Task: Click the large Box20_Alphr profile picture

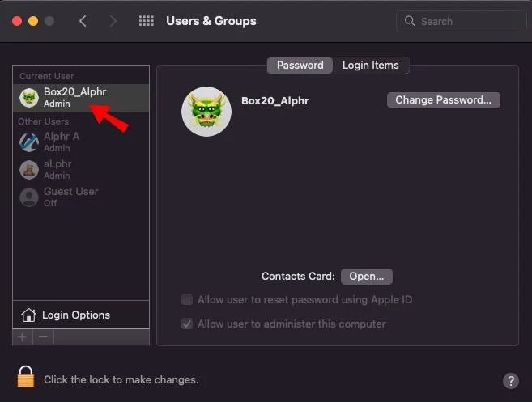Action: click(x=206, y=112)
